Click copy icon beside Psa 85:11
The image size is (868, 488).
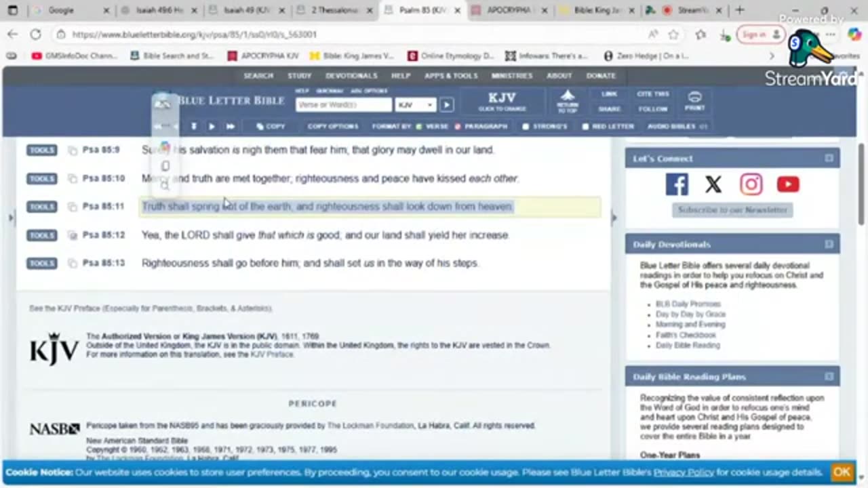73,207
